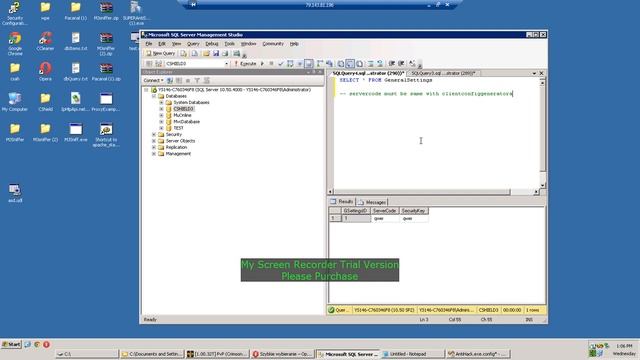Click the query editor horizontal scrollbar
The width and height of the screenshot is (640, 360).
[x=433, y=192]
